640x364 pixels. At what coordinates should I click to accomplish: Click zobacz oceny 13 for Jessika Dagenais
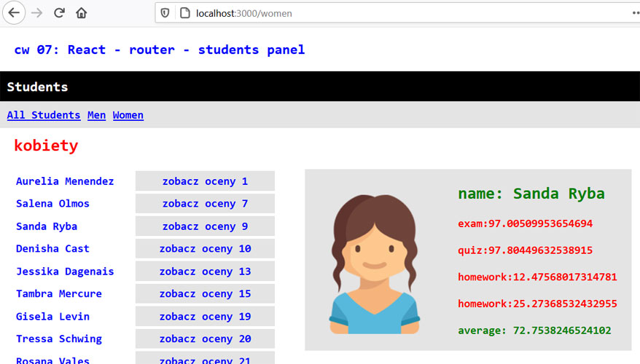(205, 272)
